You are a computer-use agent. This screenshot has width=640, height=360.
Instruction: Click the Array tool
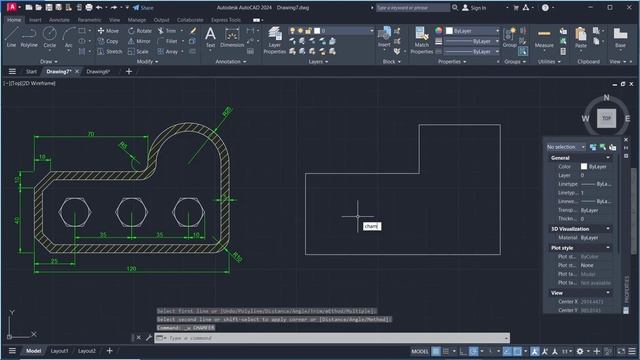[x=167, y=52]
